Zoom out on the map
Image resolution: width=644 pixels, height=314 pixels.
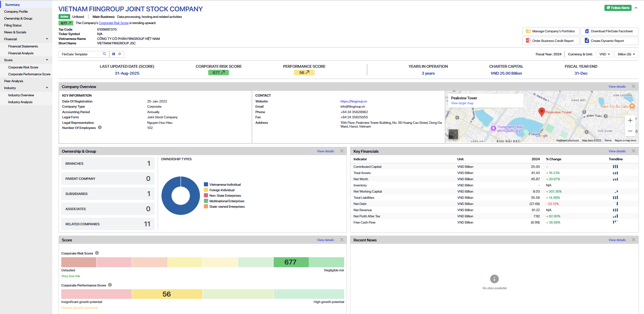630,131
